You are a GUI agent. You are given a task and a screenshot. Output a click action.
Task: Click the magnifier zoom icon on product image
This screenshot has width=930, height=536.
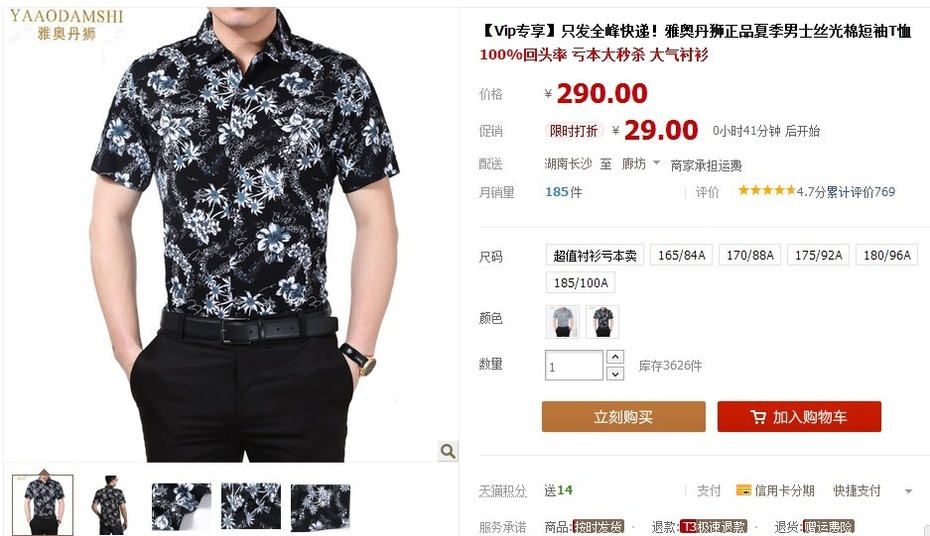(x=448, y=451)
